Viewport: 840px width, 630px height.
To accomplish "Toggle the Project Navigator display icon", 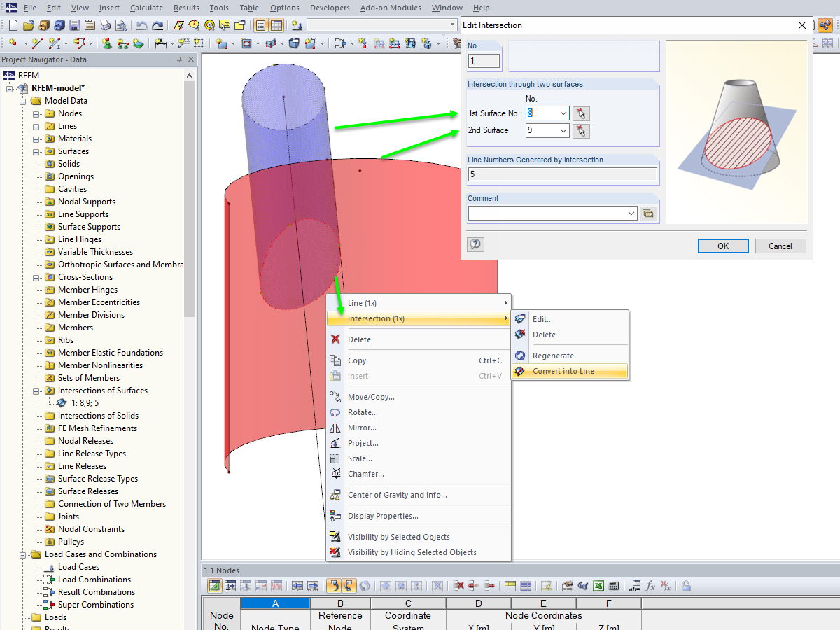I will coord(260,25).
